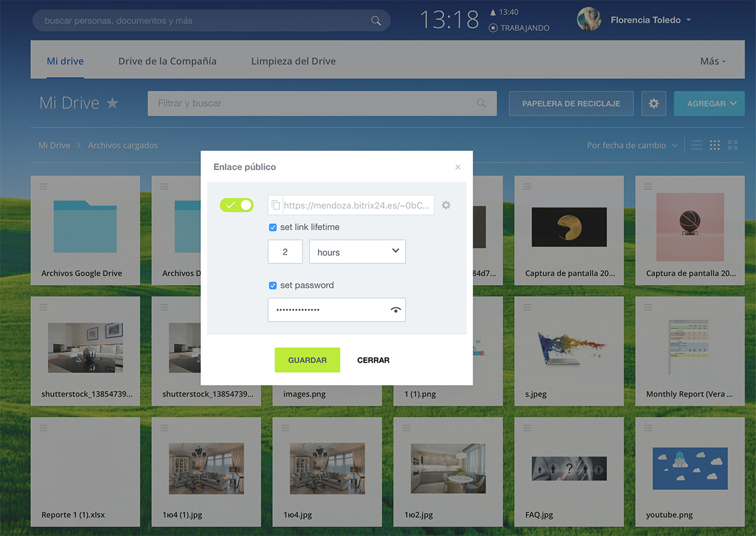Open the hamburger menu on FAQ.jpg tile
Viewport: 756px width, 536px height.
[527, 428]
